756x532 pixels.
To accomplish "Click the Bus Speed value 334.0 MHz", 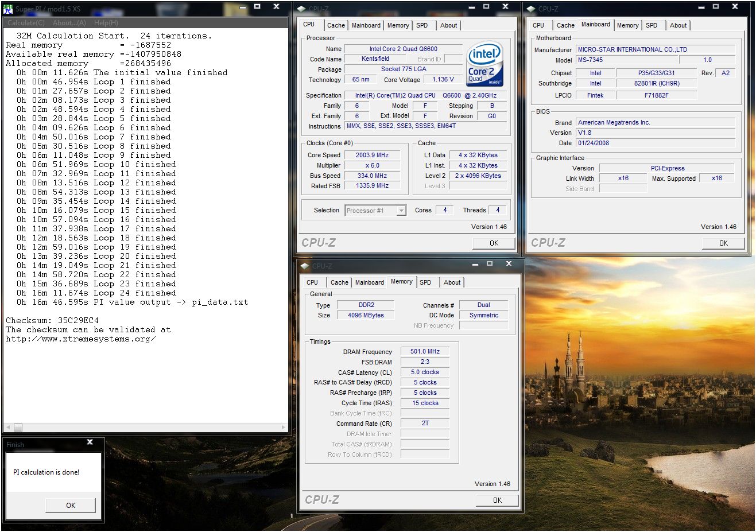I will coord(372,176).
